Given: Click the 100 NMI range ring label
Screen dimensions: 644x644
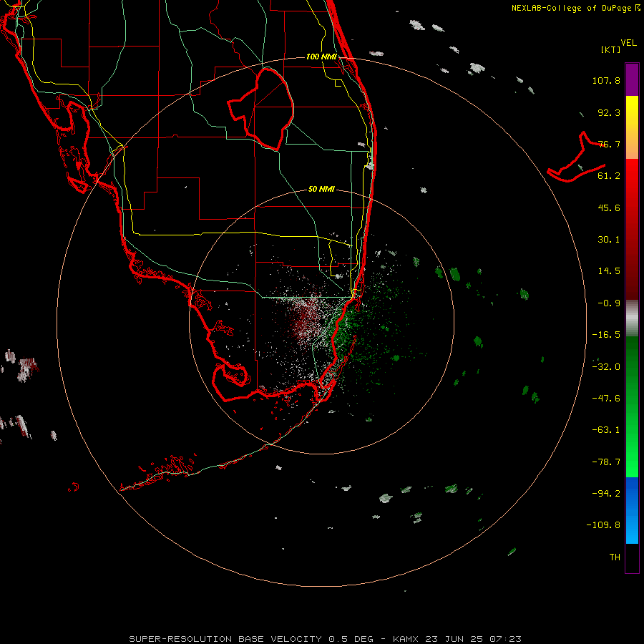Looking at the screenshot, I should 321,57.
